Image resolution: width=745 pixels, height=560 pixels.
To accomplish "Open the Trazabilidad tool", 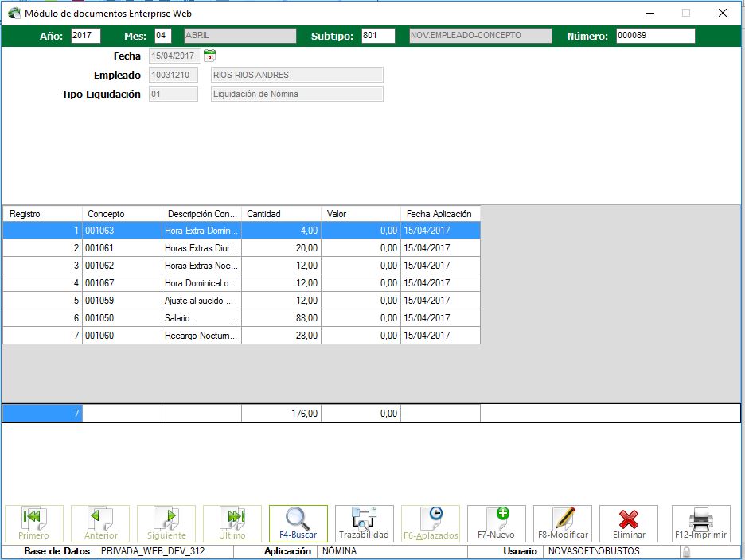I will coord(364,523).
